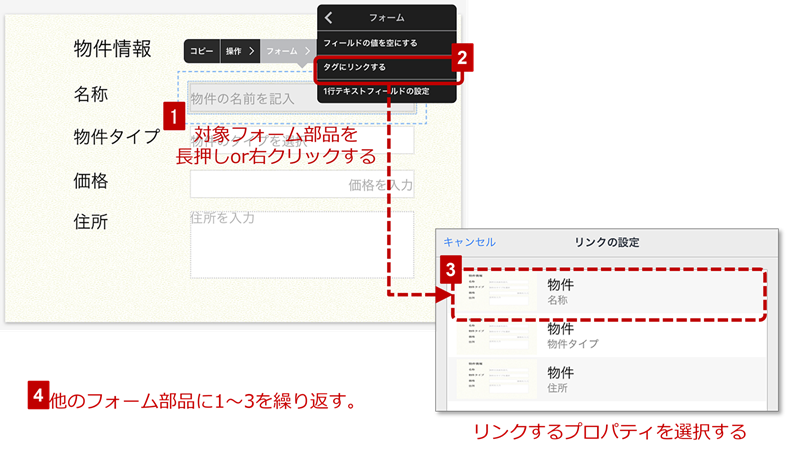Click thumbnail beside 物件 物件タイプ

tap(497, 336)
